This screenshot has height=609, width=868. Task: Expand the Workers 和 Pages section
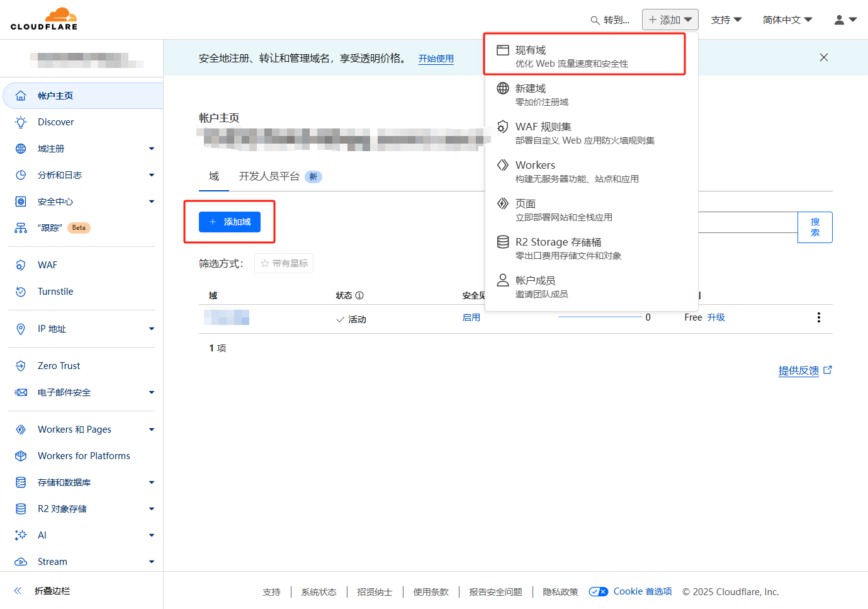coord(152,430)
